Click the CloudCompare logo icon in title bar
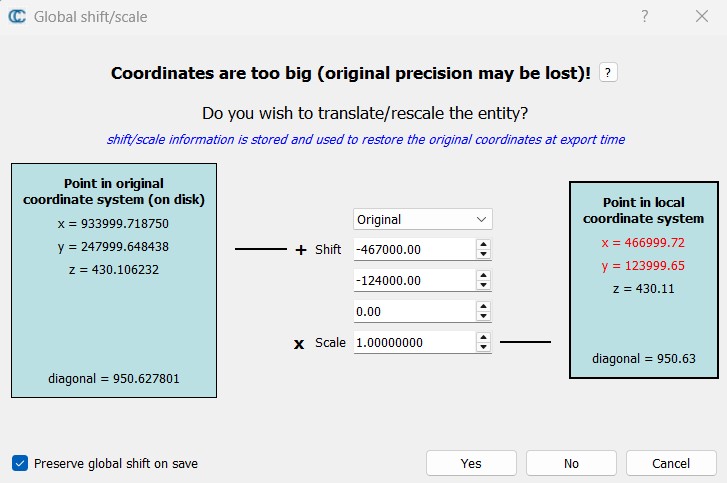727x483 pixels. pyautogui.click(x=17, y=16)
